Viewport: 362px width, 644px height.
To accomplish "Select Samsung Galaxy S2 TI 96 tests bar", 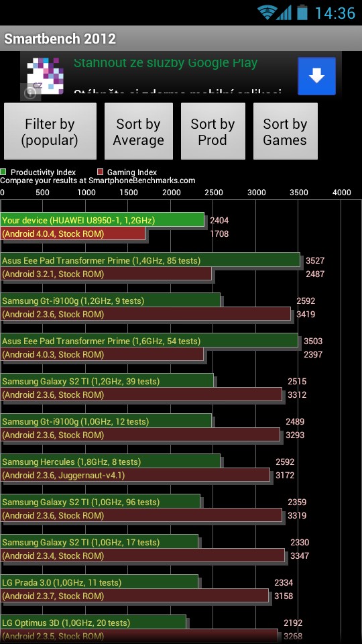I will tap(101, 502).
